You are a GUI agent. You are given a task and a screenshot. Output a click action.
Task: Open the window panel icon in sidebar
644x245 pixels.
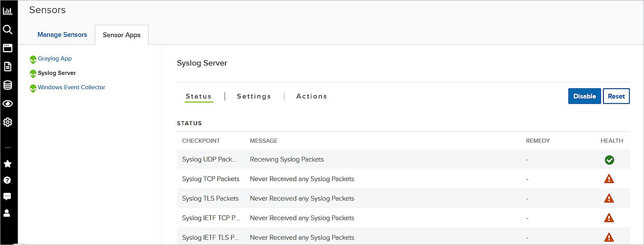pos(8,48)
